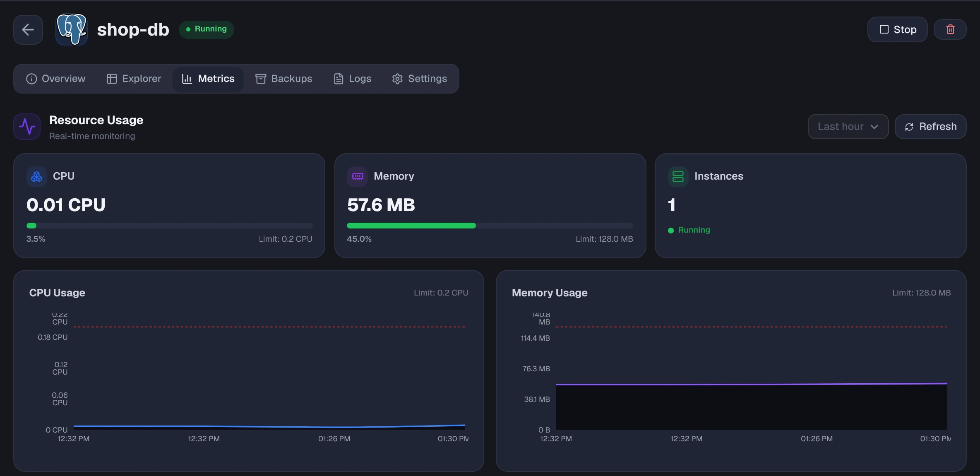The height and width of the screenshot is (476, 980).
Task: Click the 01:26 PM label on CPU chart
Action: click(x=334, y=439)
